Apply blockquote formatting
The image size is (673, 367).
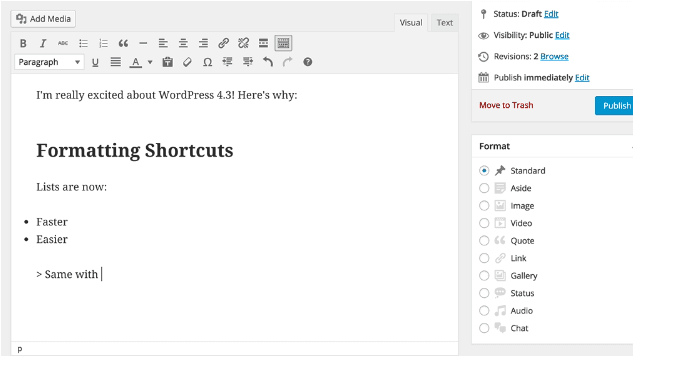point(123,43)
